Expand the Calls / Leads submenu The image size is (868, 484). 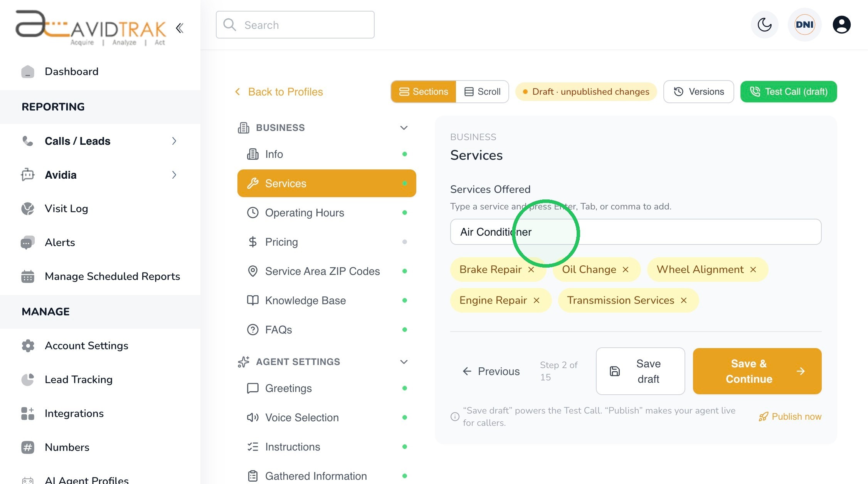(x=174, y=141)
